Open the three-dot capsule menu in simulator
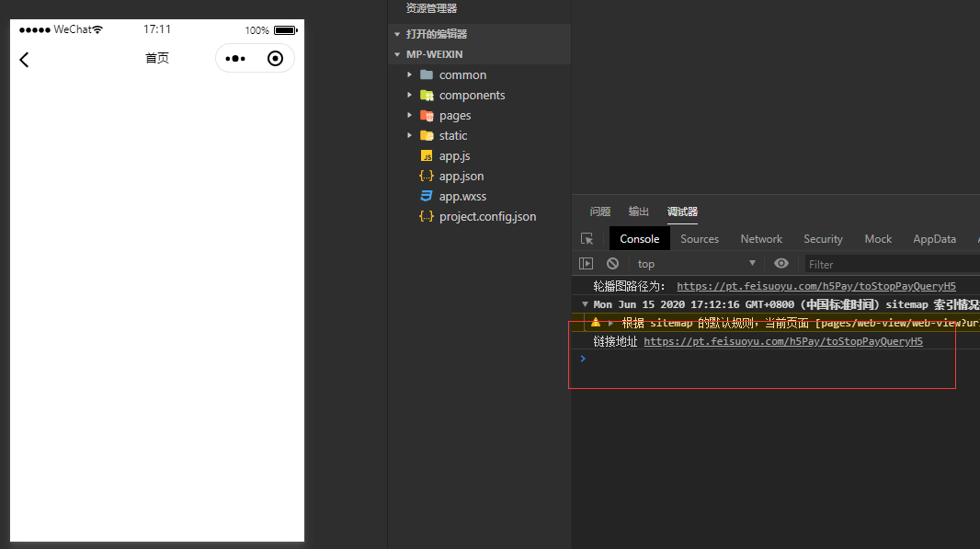 [235, 59]
